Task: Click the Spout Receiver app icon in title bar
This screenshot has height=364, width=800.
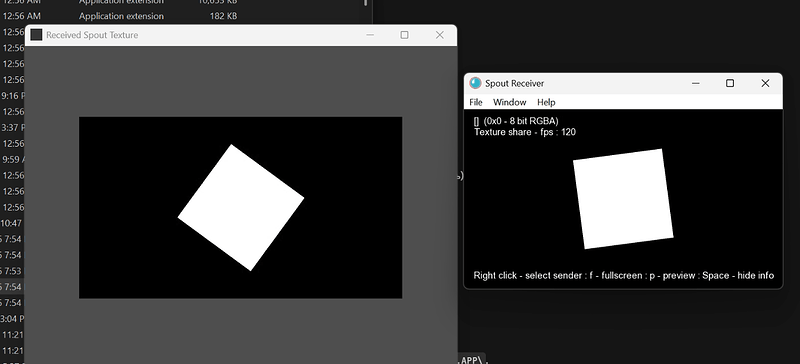Action: [x=476, y=83]
